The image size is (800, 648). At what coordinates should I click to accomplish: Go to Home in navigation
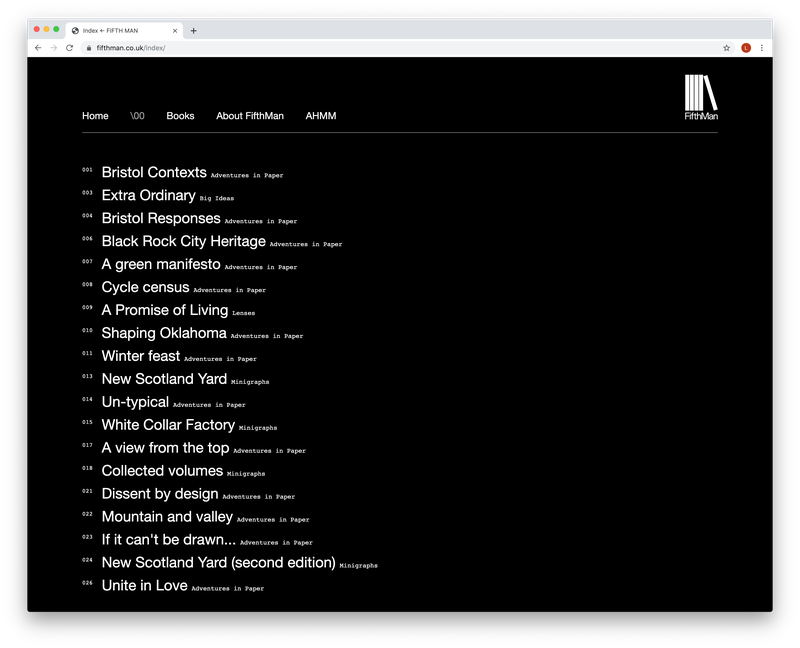pyautogui.click(x=95, y=116)
